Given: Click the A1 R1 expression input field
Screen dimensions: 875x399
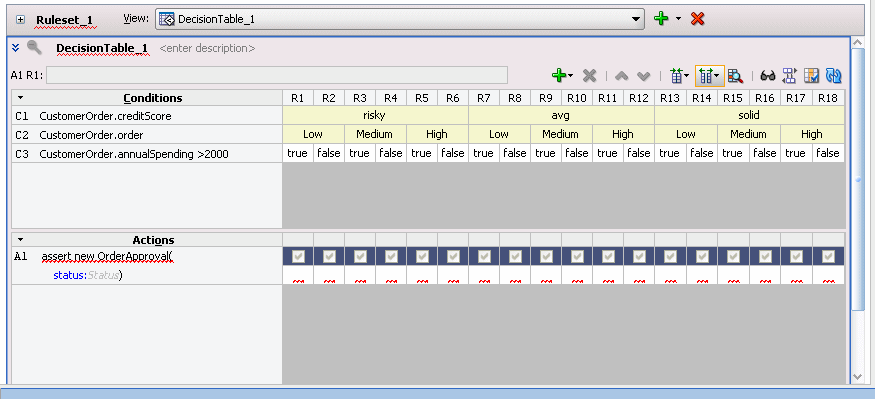Looking at the screenshot, I should [277, 75].
